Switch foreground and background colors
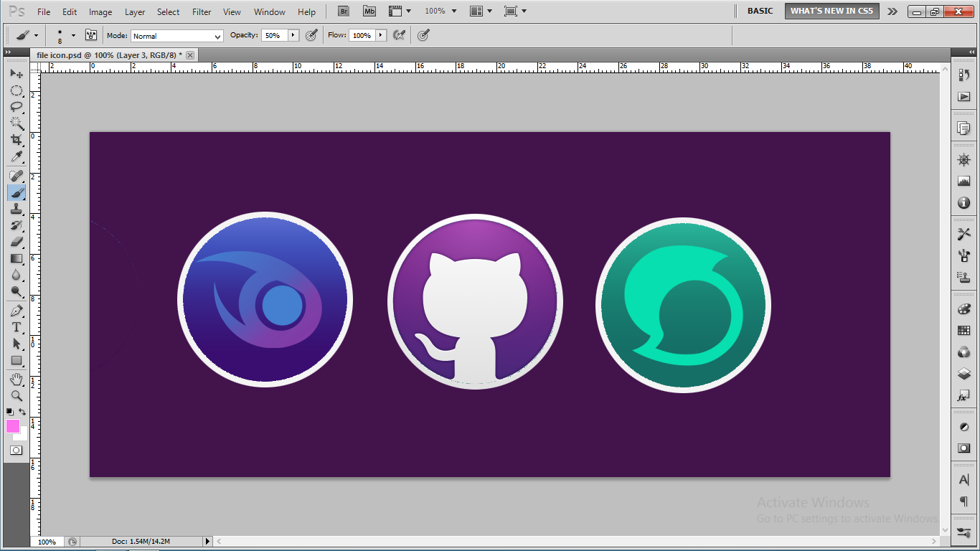Image resolution: width=980 pixels, height=551 pixels. click(23, 412)
